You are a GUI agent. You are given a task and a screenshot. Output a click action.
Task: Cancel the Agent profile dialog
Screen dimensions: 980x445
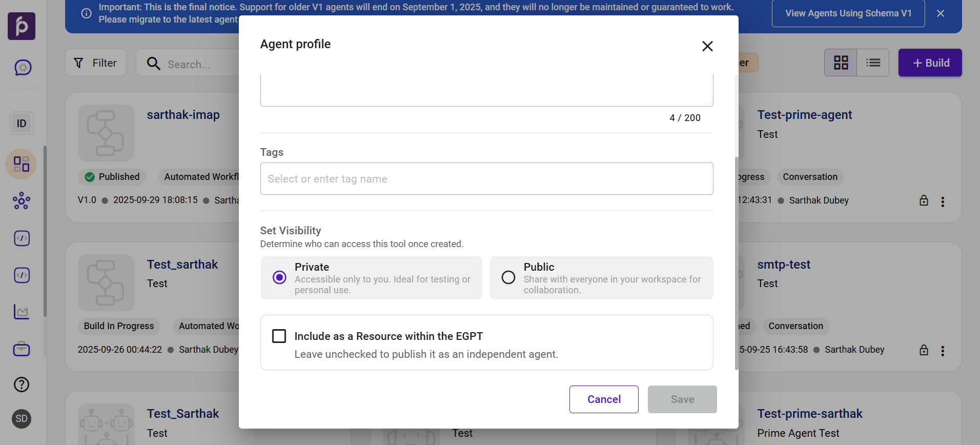point(604,399)
